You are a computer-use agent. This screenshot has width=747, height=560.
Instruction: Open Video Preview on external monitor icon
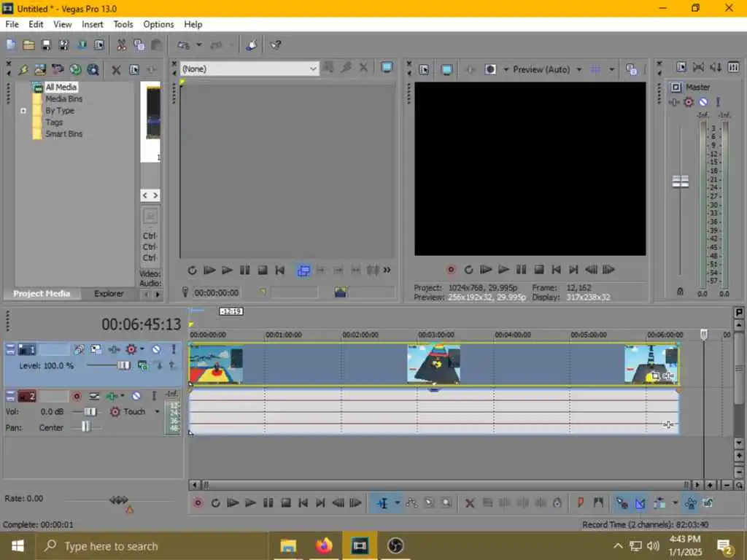point(446,70)
